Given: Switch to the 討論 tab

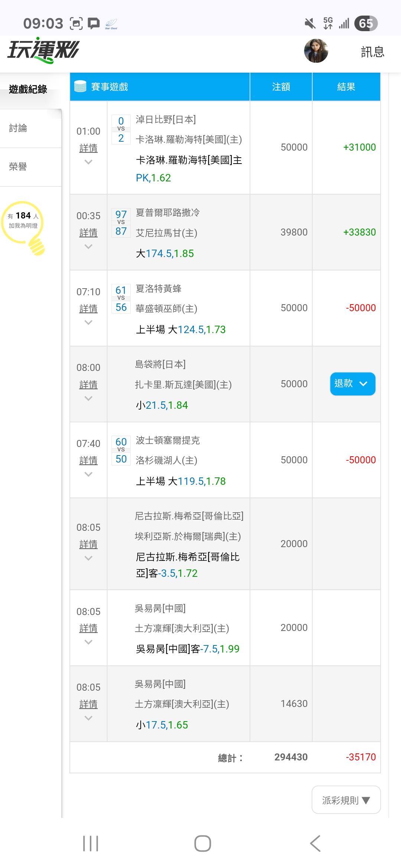Looking at the screenshot, I should click(18, 128).
